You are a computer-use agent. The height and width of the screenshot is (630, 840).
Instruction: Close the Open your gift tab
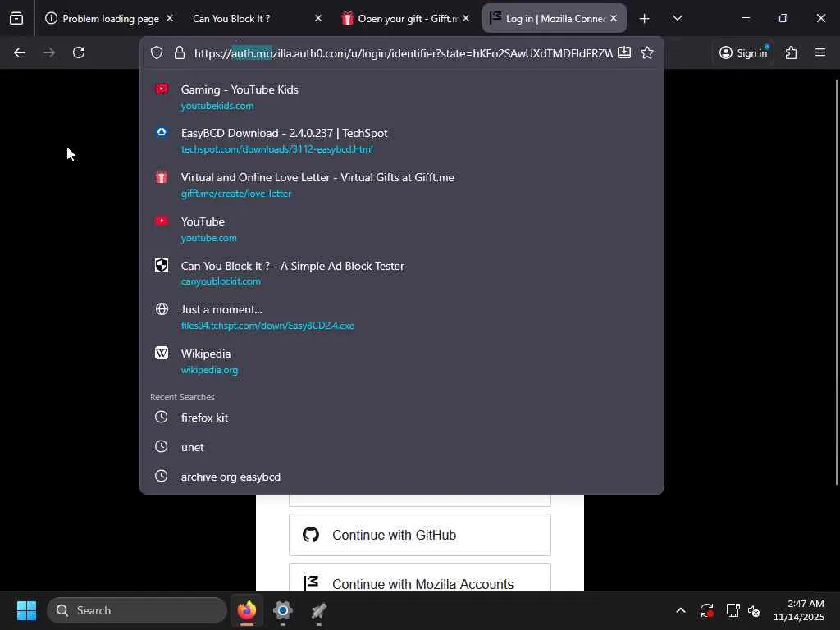466,18
